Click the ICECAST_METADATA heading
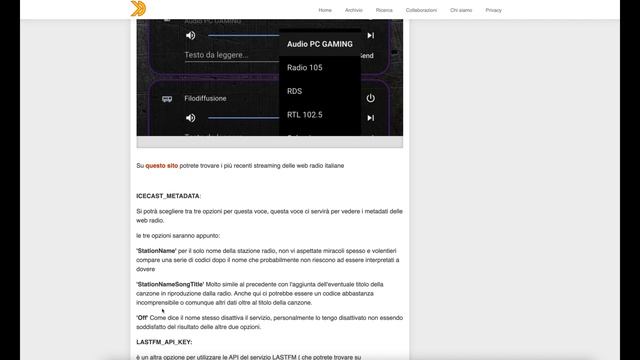 point(168,196)
